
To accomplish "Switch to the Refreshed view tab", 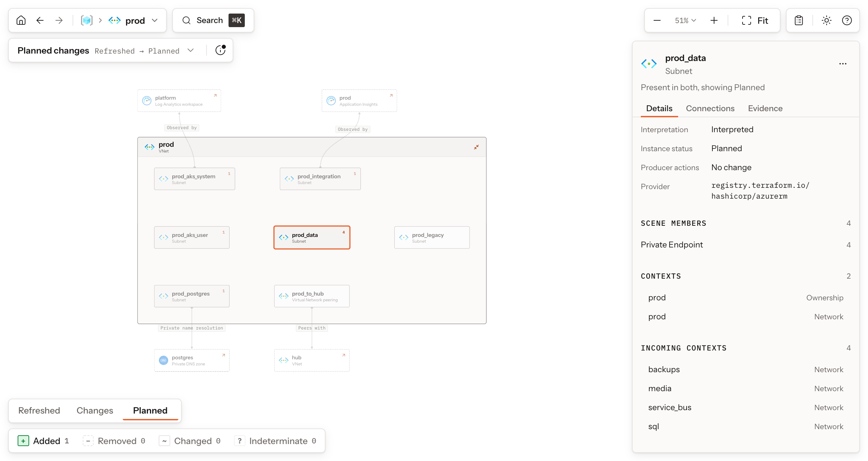I will pos(39,410).
